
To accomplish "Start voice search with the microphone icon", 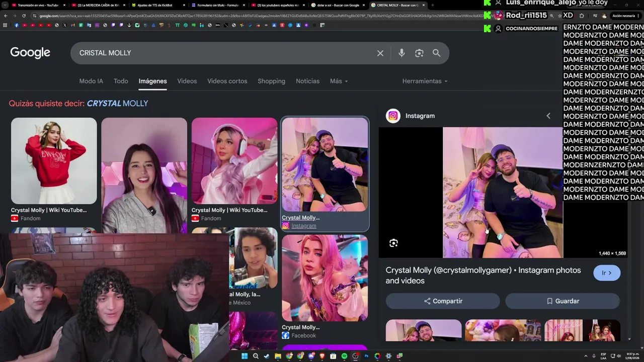I will tap(401, 53).
